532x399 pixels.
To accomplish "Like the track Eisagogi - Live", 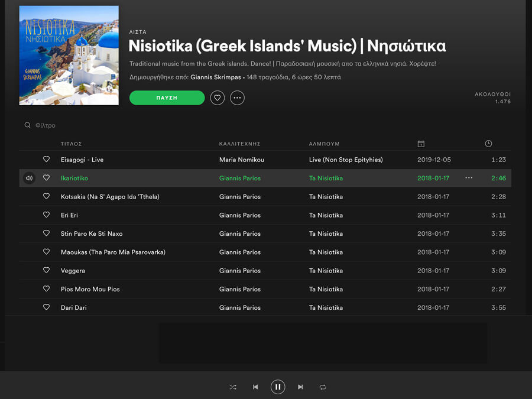I will (46, 159).
